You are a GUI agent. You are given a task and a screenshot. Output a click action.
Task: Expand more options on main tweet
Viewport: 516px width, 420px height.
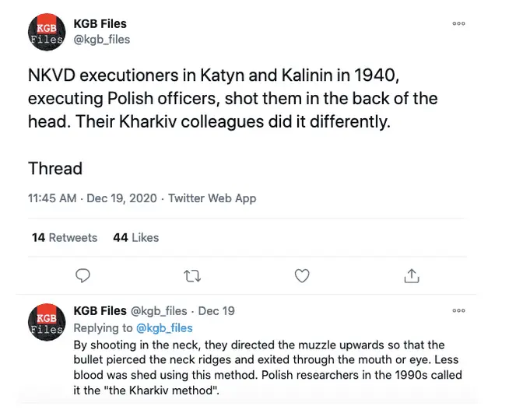tap(459, 23)
